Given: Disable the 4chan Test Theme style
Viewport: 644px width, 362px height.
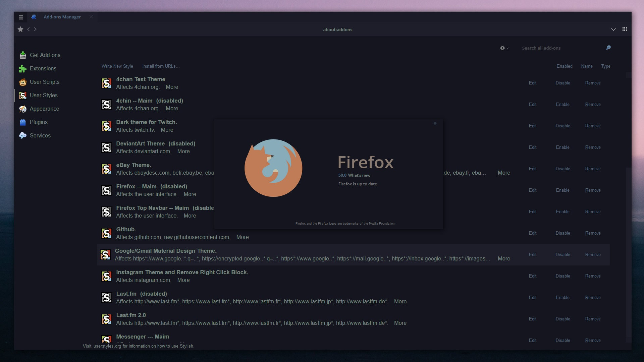Looking at the screenshot, I should pyautogui.click(x=562, y=83).
